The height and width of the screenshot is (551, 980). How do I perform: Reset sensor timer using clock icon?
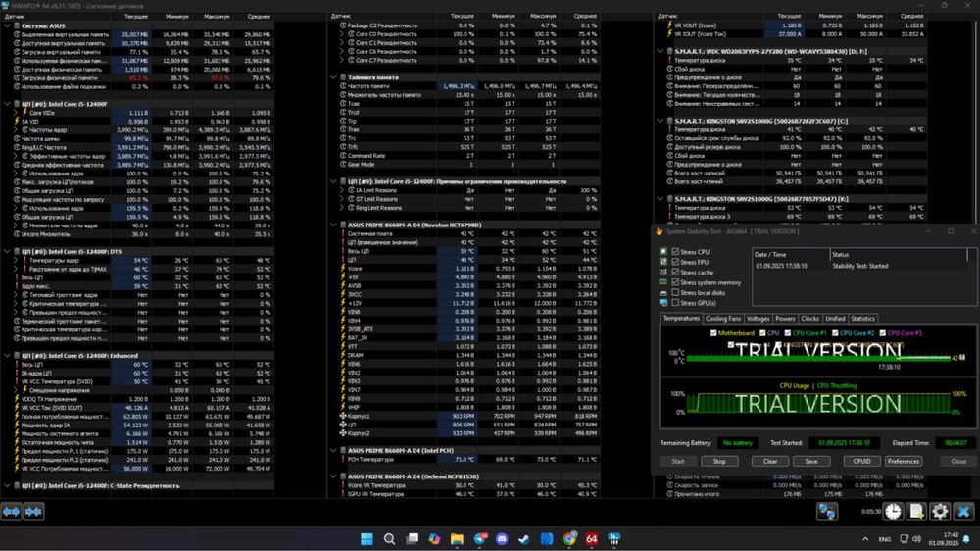click(893, 512)
